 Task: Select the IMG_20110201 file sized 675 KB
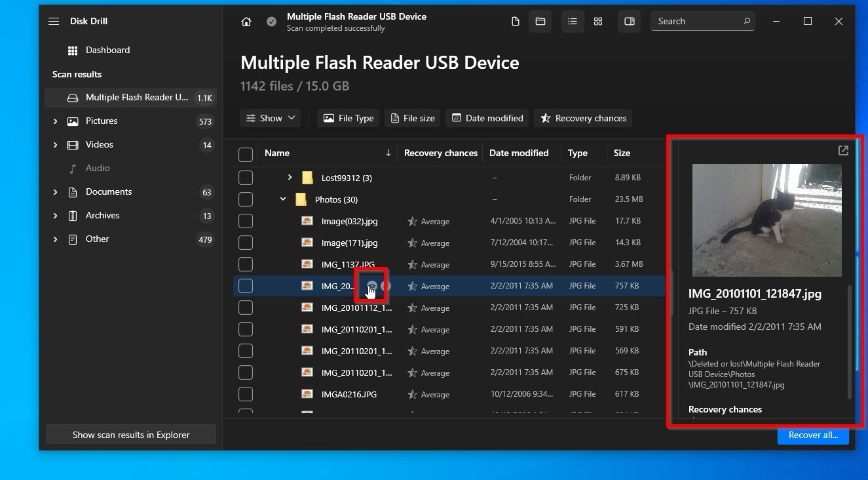(449, 372)
